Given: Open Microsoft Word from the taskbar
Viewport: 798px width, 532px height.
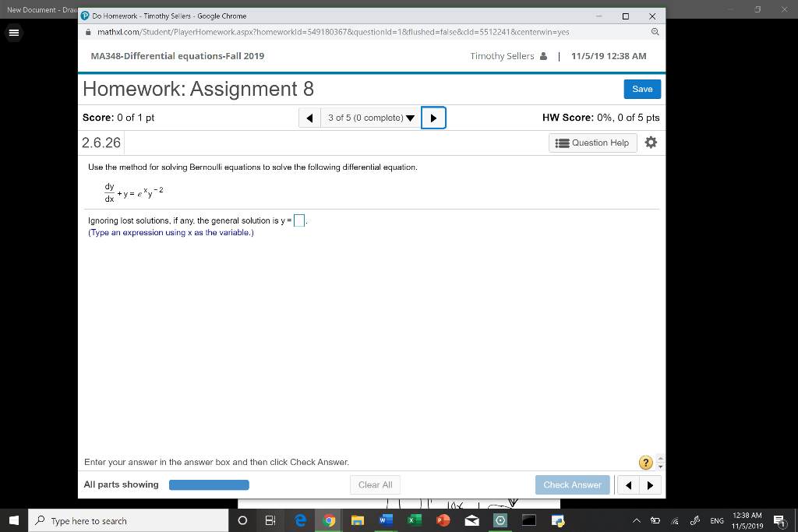Looking at the screenshot, I should point(386,520).
